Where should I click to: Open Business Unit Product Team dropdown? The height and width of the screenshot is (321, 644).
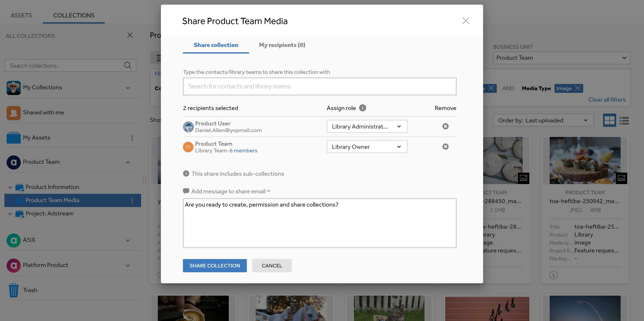click(562, 58)
